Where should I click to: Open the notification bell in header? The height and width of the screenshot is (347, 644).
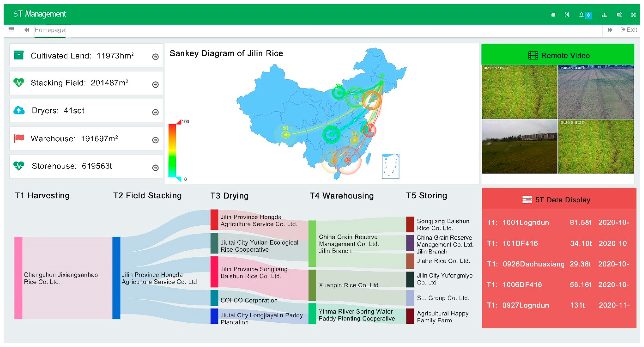click(581, 15)
